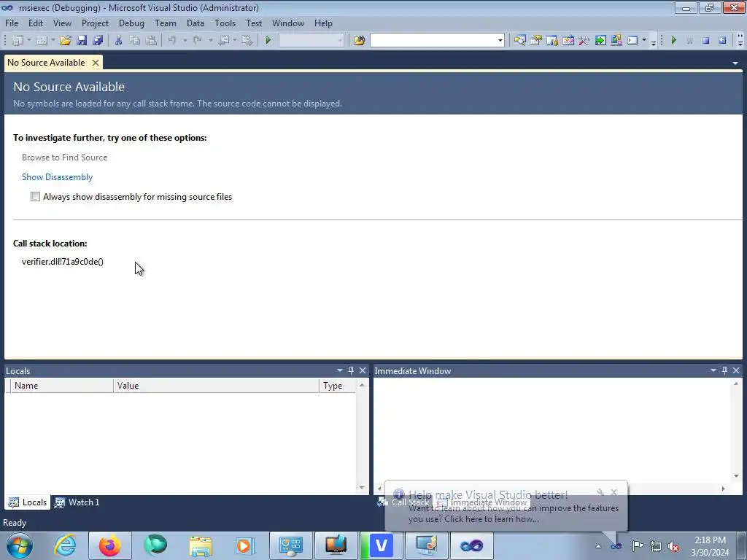
Task: Click the Restart debugging icon
Action: pyautogui.click(x=722, y=41)
